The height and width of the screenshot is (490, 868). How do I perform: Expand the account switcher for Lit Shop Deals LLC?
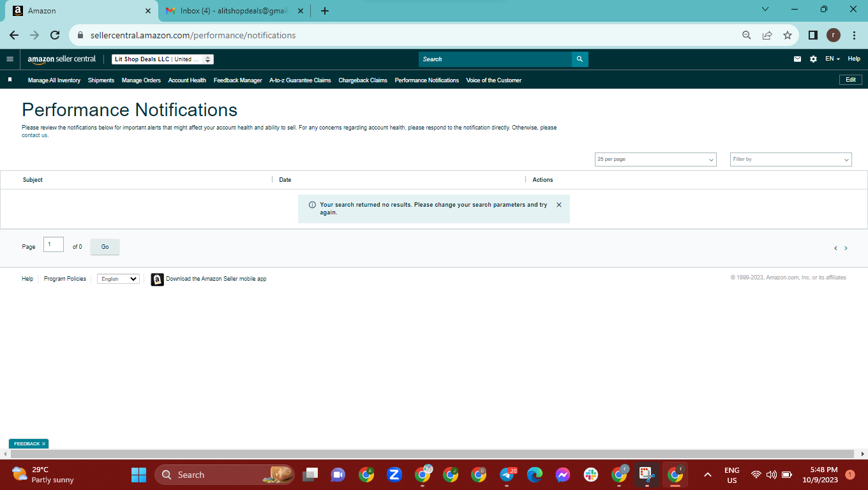(163, 59)
